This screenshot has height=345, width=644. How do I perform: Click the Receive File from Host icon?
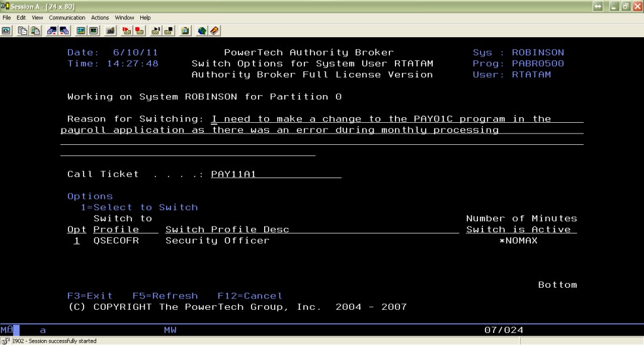point(65,31)
